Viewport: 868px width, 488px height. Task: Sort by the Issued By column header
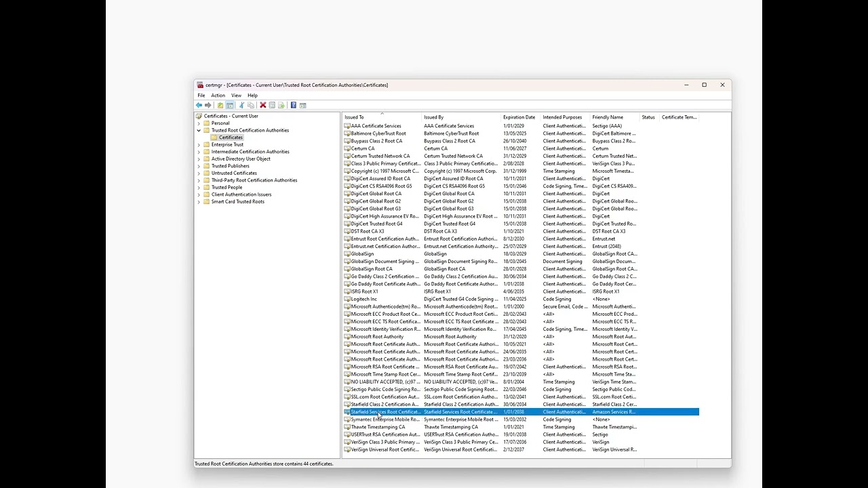pyautogui.click(x=461, y=117)
